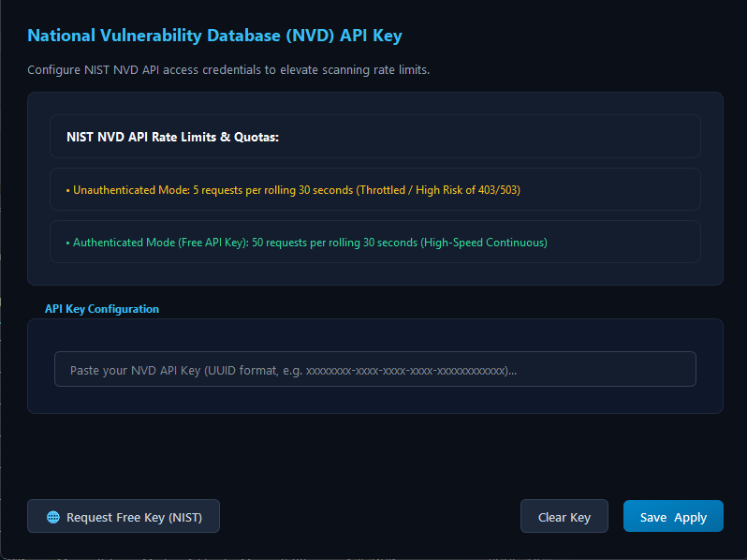The image size is (747, 560).
Task: Clear the stored NVD API key
Action: point(564,516)
